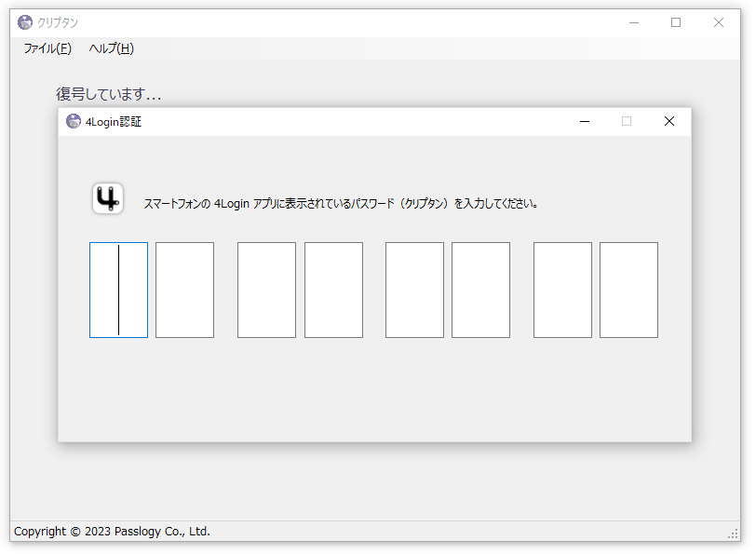Minimize the クリプタン main window
The image size is (756, 554).
pos(634,22)
